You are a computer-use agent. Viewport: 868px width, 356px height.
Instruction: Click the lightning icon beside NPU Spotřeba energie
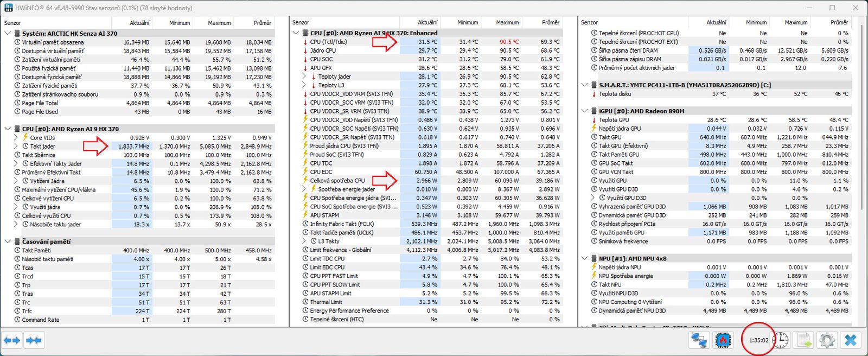[x=594, y=276]
